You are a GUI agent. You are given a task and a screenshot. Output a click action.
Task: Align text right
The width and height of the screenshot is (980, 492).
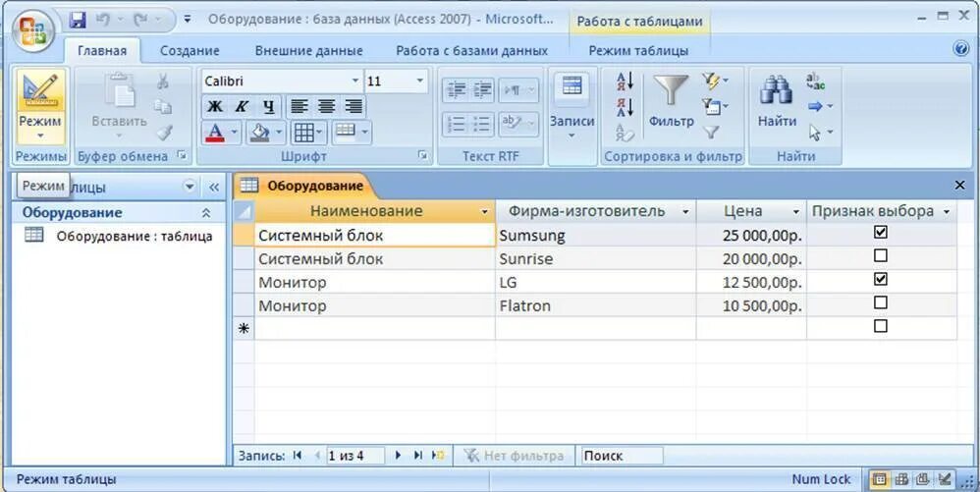click(x=354, y=106)
